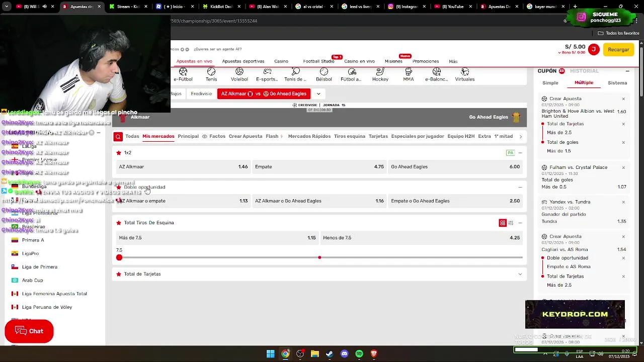Select AZ Alkmaar o Go Ahead Eagles 1.16
The width and height of the screenshot is (644, 362).
(319, 201)
